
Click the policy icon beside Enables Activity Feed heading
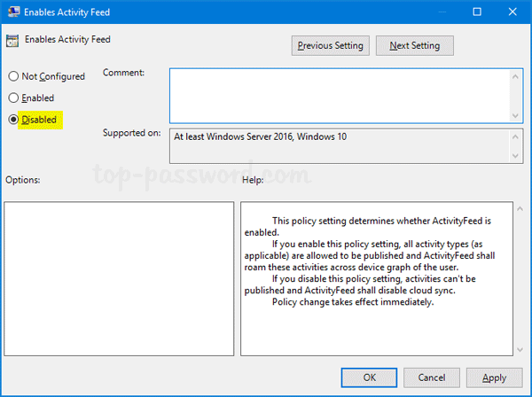[x=12, y=41]
